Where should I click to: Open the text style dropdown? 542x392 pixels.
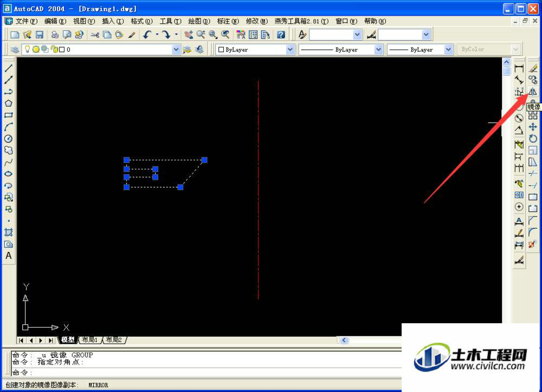pos(357,35)
